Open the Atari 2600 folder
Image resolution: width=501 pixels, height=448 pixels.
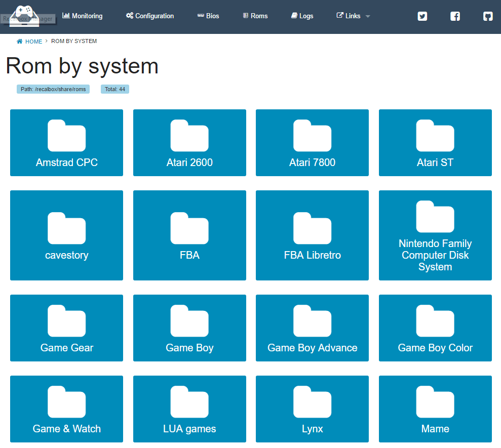click(x=189, y=143)
